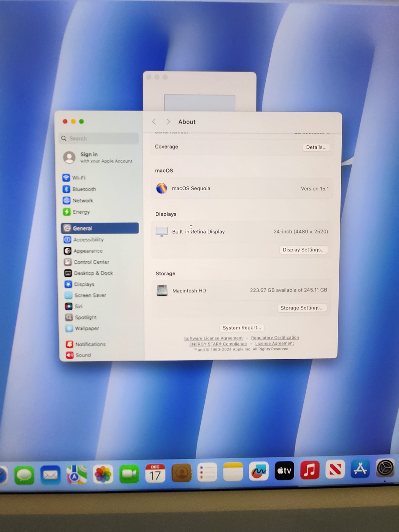
Task: Go forward with the right chevron
Action: click(168, 122)
